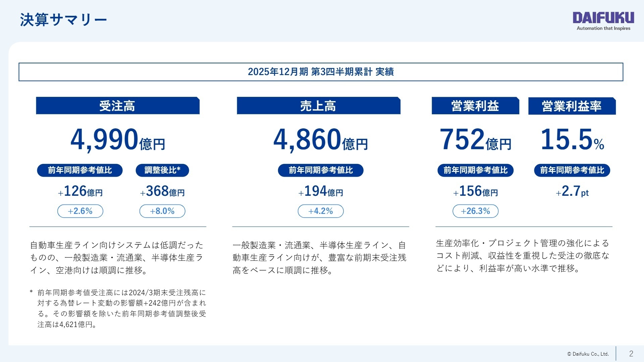Toggle the +26.3% percentage badge

point(476,211)
